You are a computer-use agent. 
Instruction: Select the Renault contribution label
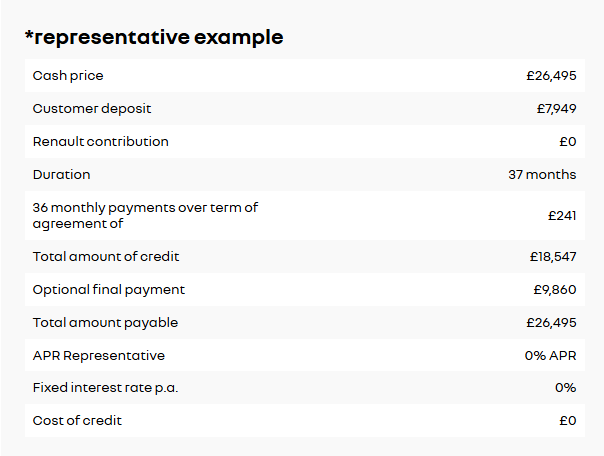101,142
